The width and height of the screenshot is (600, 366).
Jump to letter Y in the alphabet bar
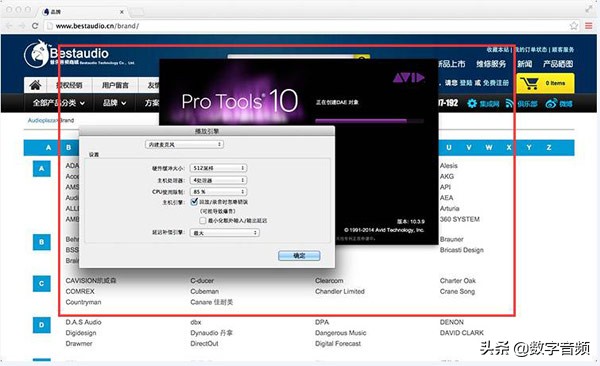click(x=529, y=147)
